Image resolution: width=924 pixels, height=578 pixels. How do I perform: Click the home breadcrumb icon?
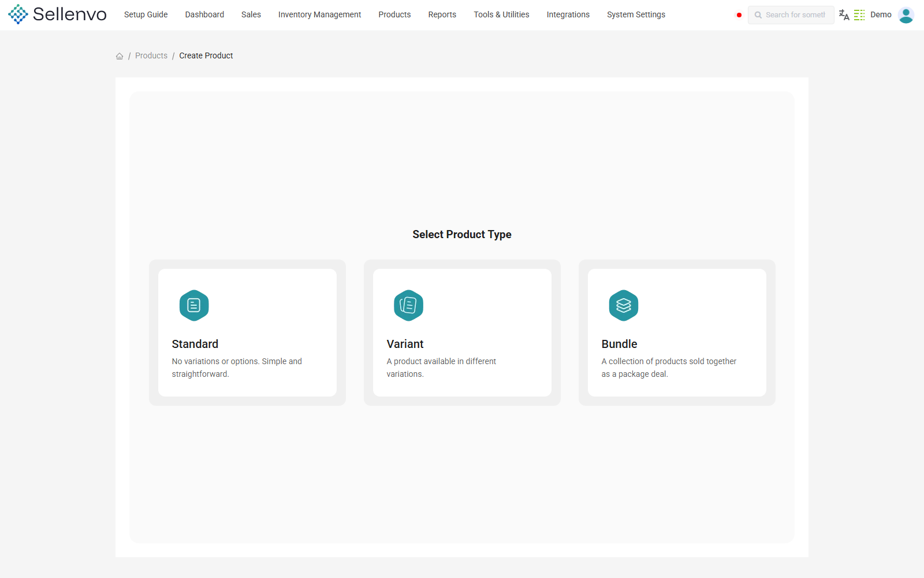(120, 56)
